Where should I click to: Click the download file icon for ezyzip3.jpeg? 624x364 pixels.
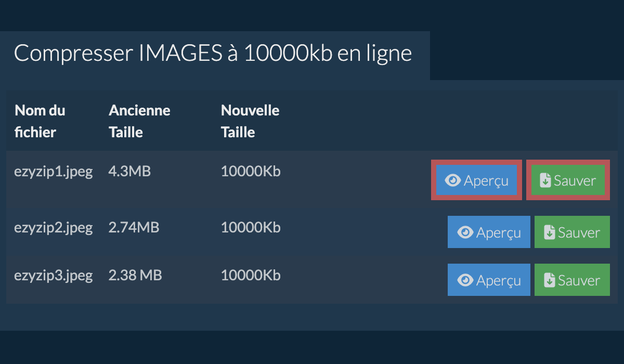point(549,280)
